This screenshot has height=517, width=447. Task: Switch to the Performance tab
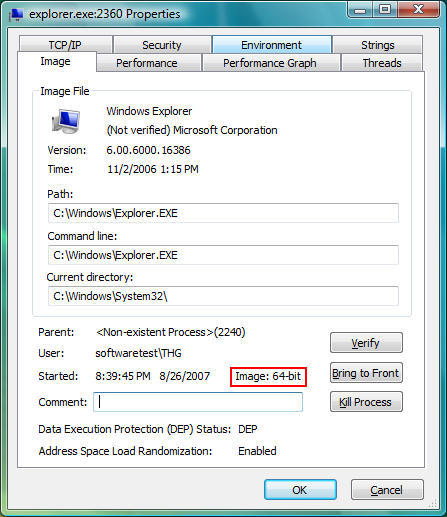tap(149, 63)
